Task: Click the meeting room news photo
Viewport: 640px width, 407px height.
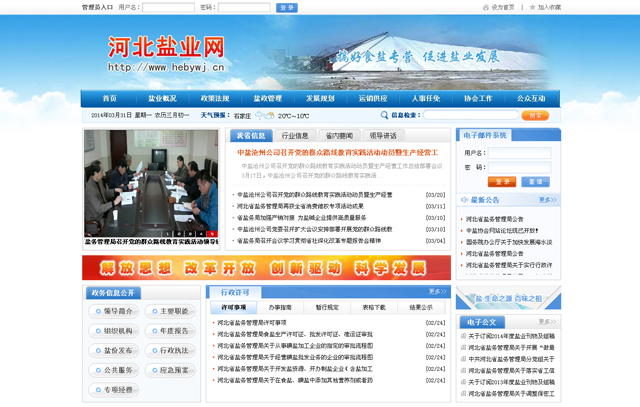Action: pos(151,183)
